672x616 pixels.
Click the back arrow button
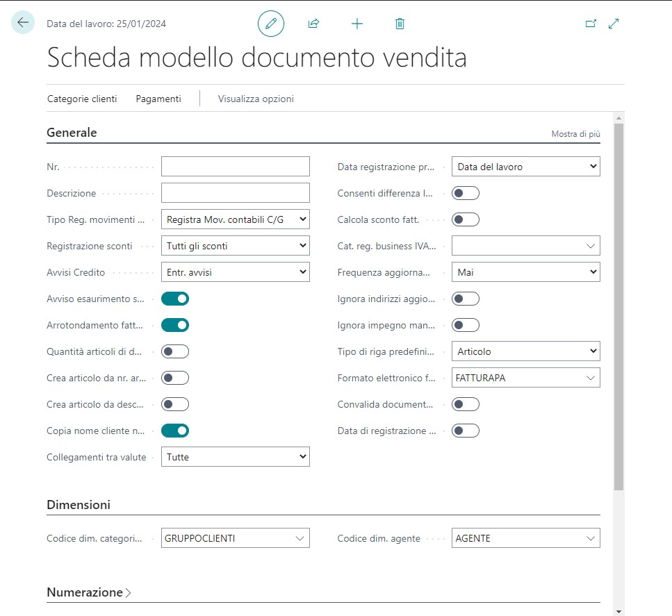pos(23,23)
